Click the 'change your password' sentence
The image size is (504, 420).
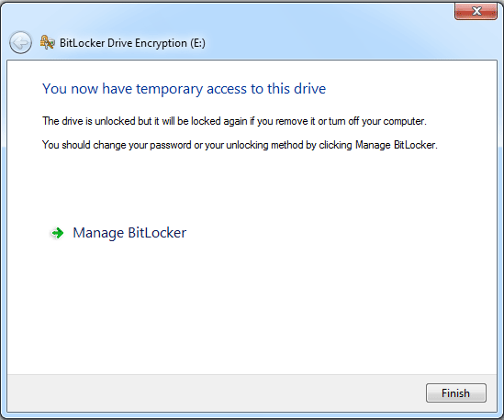point(240,145)
